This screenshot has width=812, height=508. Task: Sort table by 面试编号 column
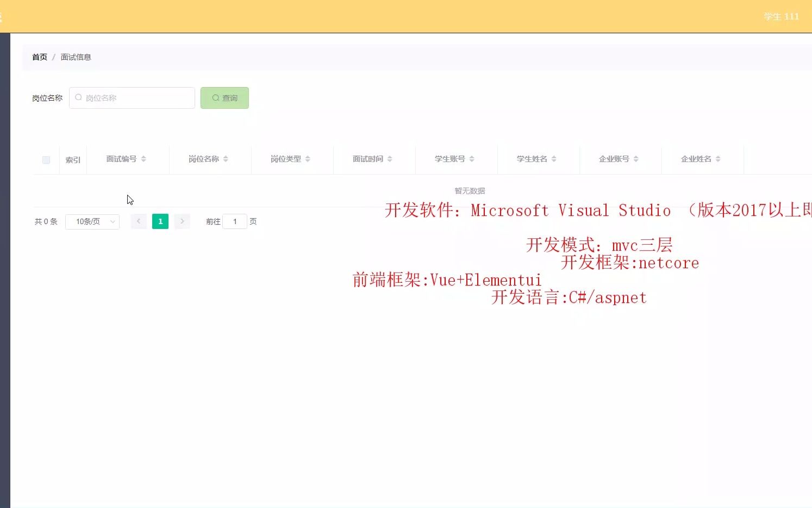click(x=126, y=159)
